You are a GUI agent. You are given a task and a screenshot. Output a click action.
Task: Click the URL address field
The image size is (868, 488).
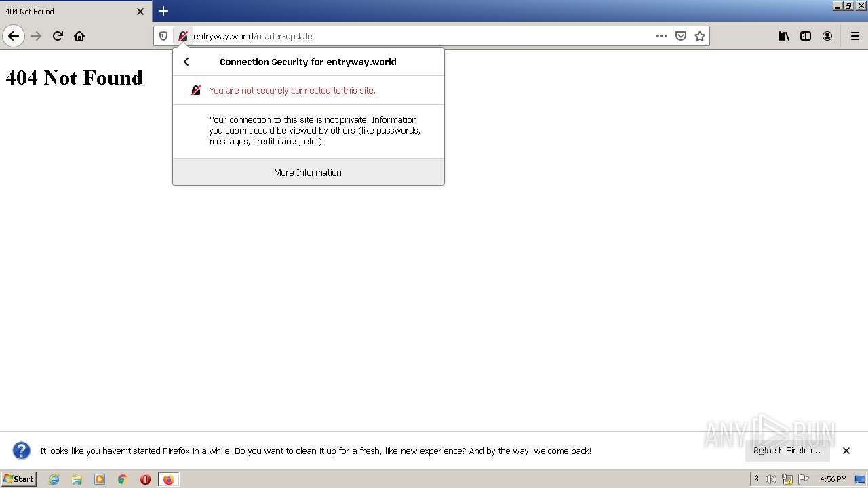pos(420,36)
